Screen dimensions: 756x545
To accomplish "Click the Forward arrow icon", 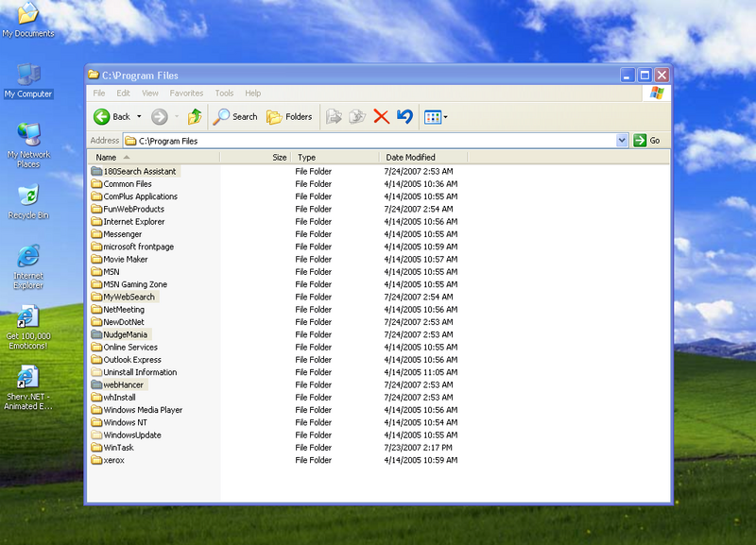I will click(x=159, y=116).
